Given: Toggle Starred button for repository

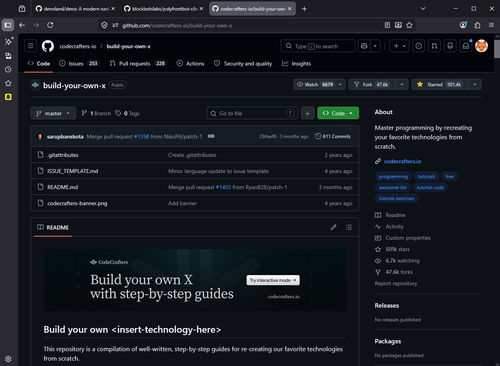Looking at the screenshot, I should click(440, 85).
